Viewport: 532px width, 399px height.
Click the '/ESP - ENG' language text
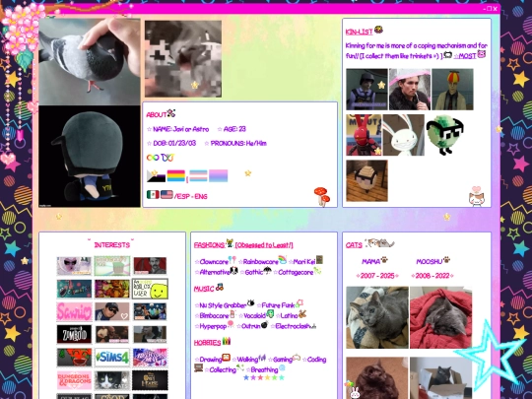click(x=191, y=196)
